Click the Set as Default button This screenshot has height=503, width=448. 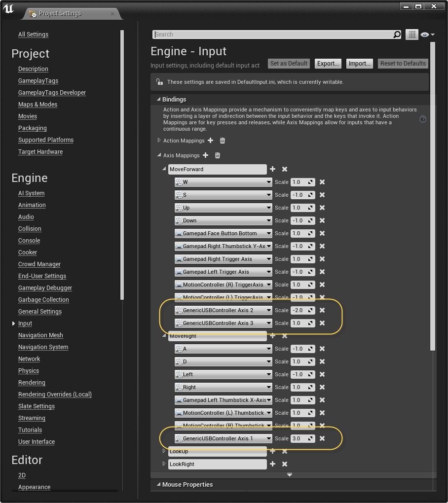pos(289,64)
